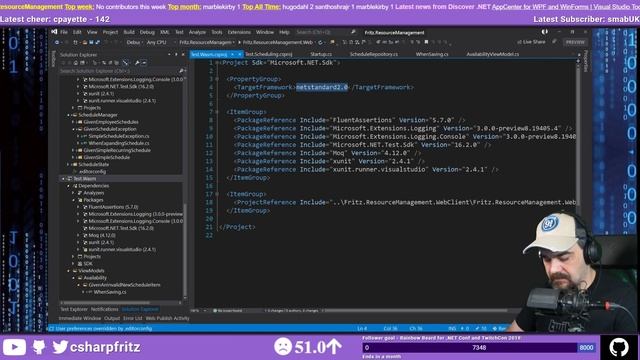Viewport: 640px width, 360px height.
Task: Open the Immediate Window tab
Action: coord(80,318)
